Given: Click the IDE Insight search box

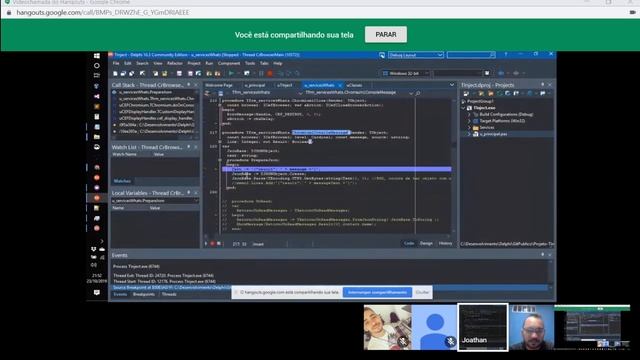Looking at the screenshot, I should tap(470, 55).
